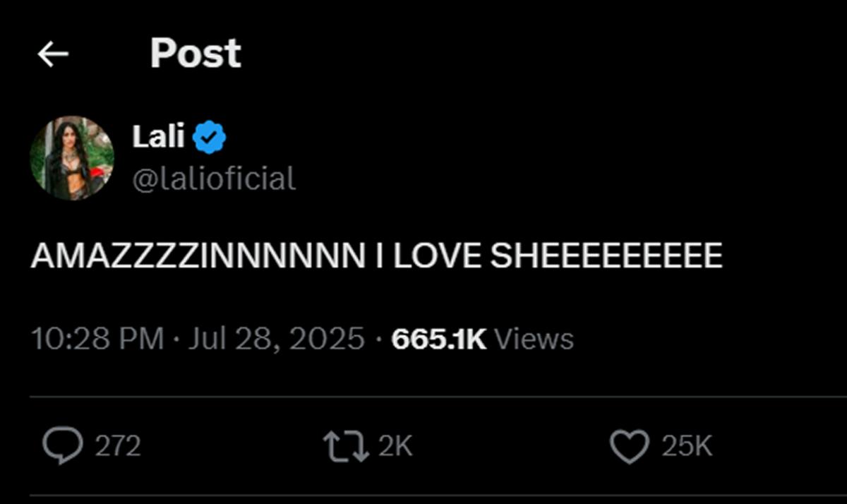
Task: Click the 10:28 PM timestamp
Action: coord(98,339)
